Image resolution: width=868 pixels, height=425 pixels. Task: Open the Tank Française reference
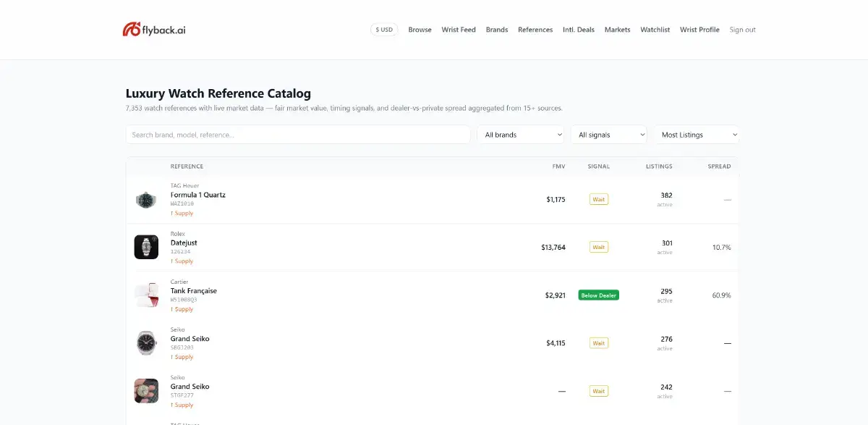click(194, 290)
